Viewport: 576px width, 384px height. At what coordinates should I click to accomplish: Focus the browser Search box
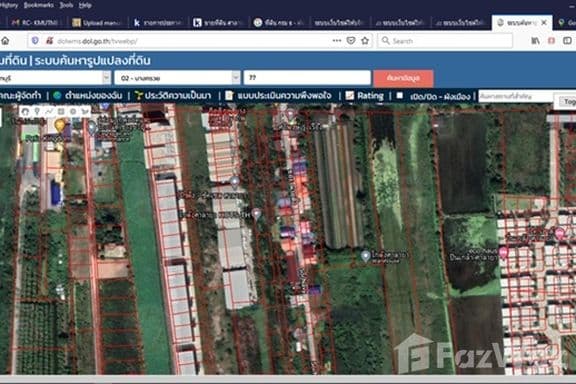445,41
